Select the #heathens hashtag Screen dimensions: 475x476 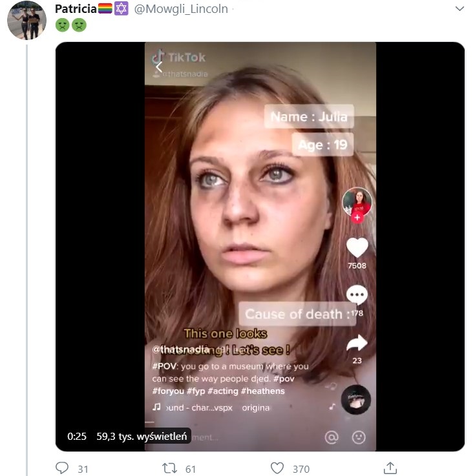(x=262, y=391)
